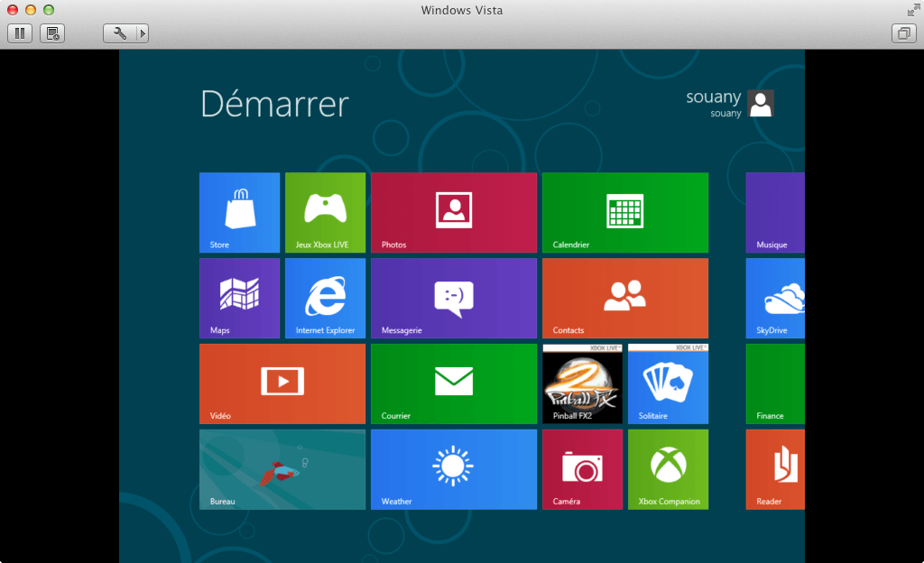Viewport: 924px width, 563px height.
Task: Open the Finance tile
Action: (775, 384)
